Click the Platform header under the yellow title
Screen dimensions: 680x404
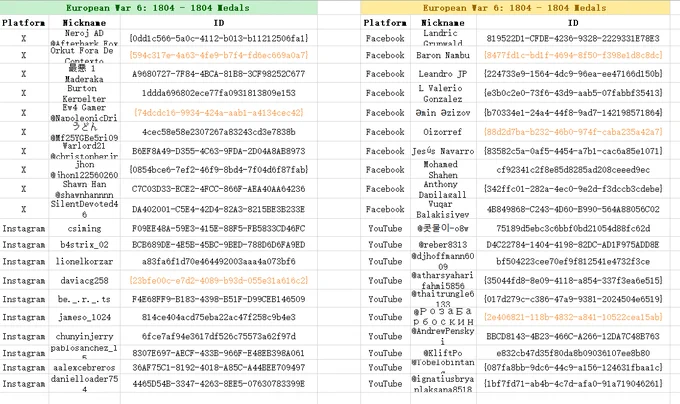coord(385,23)
